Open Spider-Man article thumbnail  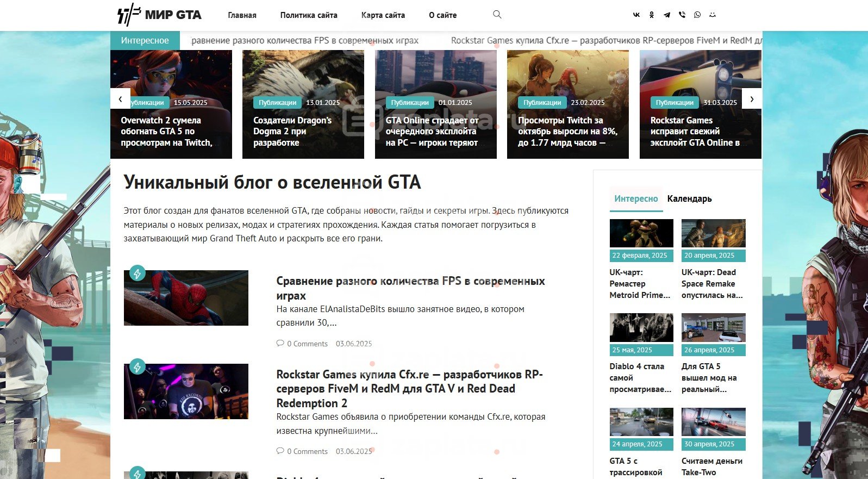click(x=186, y=298)
